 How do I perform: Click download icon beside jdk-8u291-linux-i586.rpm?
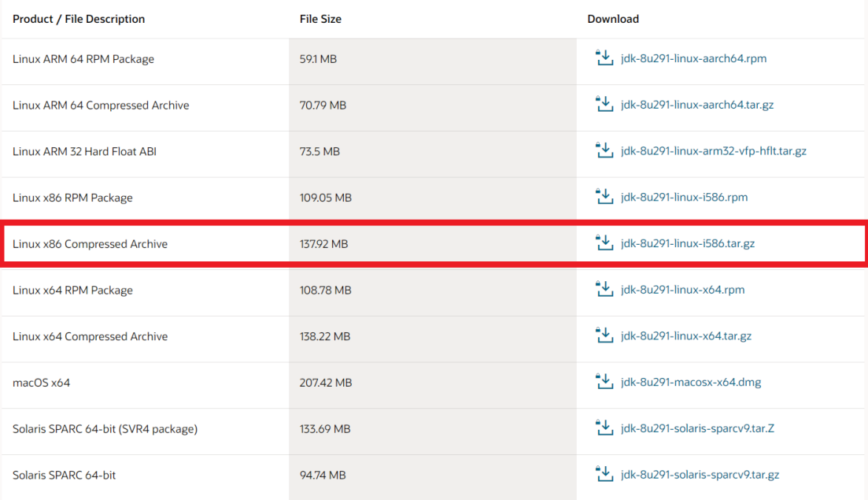pyautogui.click(x=604, y=197)
